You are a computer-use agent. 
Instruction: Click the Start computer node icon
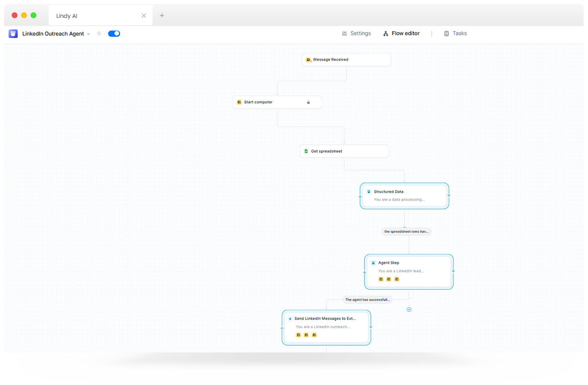click(x=239, y=102)
